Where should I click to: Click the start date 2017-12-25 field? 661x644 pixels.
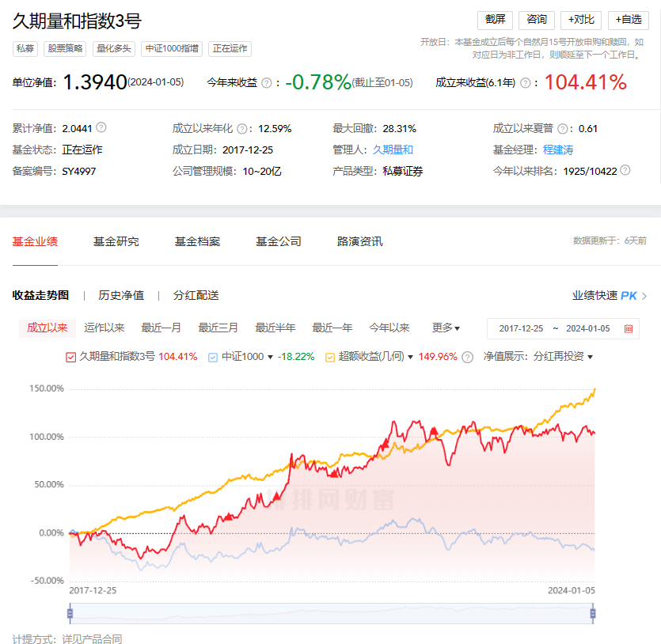[x=521, y=328]
